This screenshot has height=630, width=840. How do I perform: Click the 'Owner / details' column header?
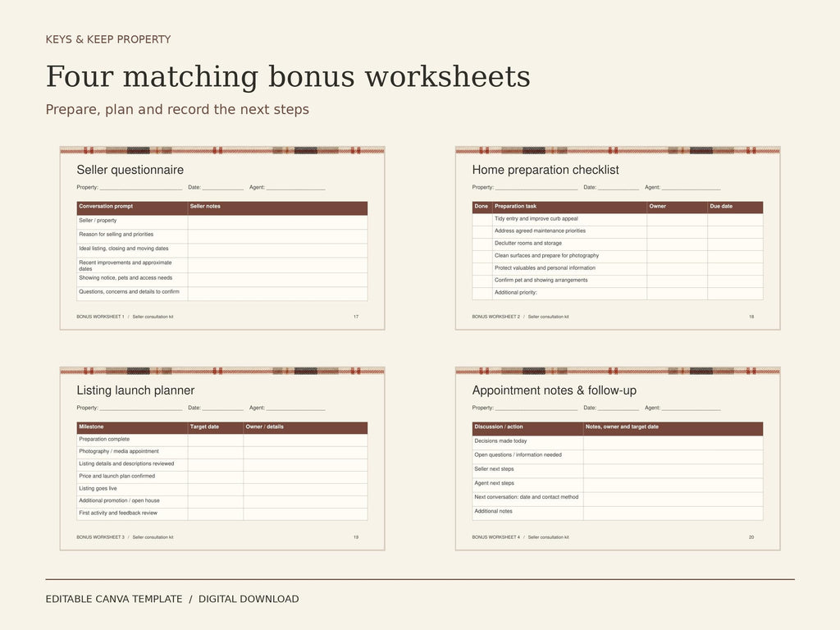tap(305, 427)
